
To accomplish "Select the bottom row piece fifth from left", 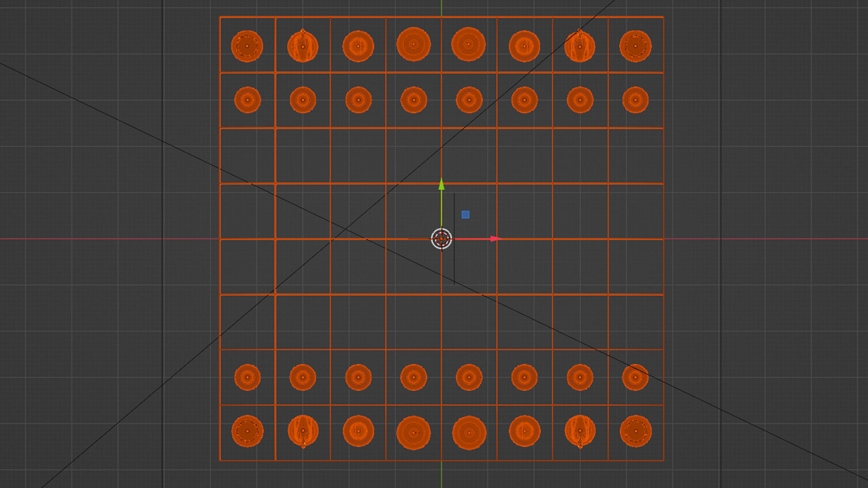I will [469, 433].
